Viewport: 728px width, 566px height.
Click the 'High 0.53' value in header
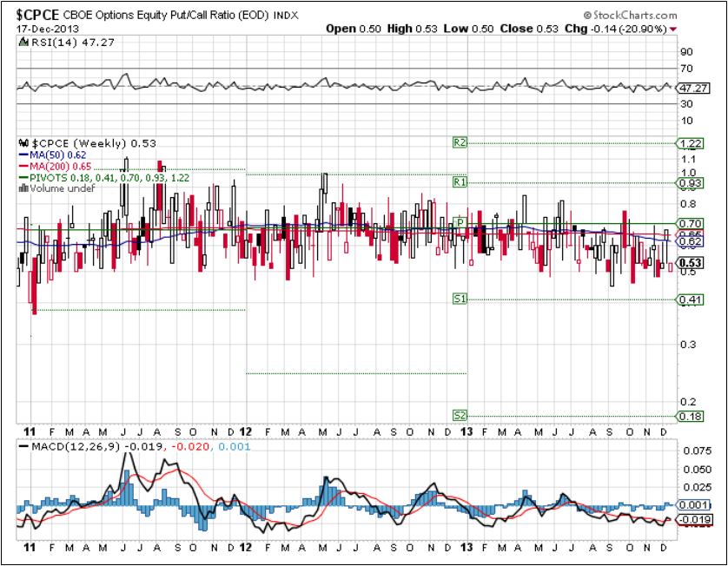click(x=413, y=29)
